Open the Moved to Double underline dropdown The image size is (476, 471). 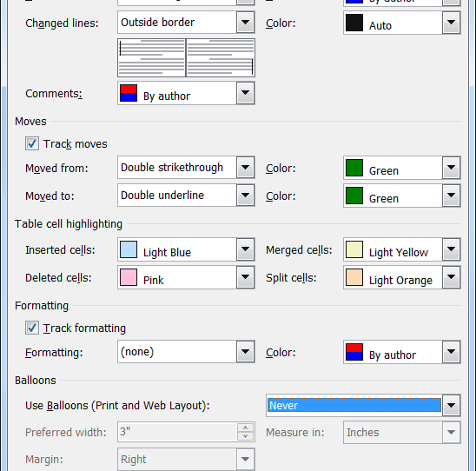[245, 195]
